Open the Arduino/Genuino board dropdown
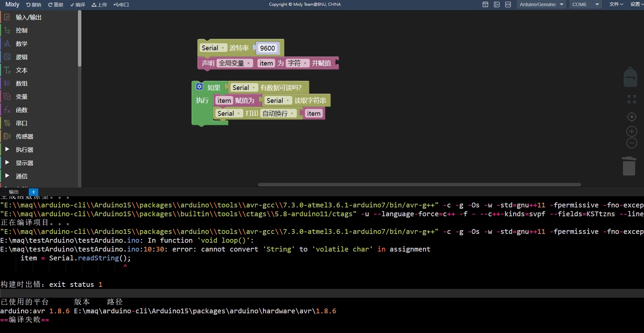Image resolution: width=644 pixels, height=333 pixels. click(541, 4)
